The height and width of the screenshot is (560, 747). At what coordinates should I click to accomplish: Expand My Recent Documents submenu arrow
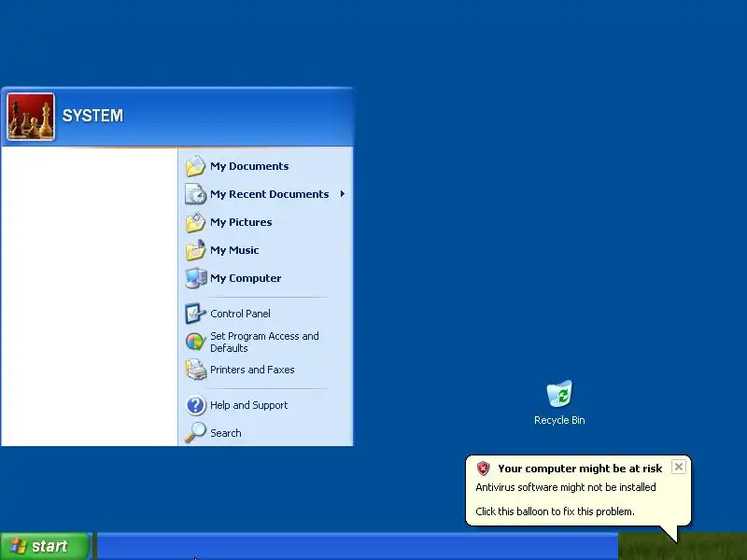pyautogui.click(x=342, y=194)
